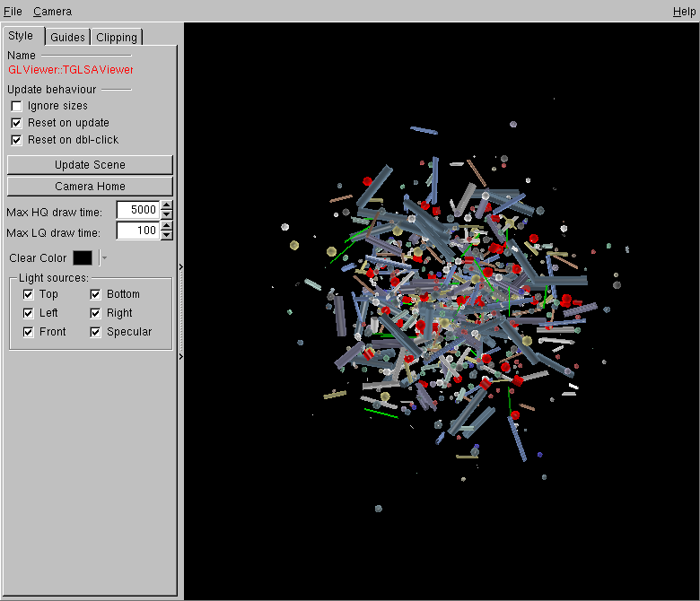
Task: Open the Clipping tab
Action: click(x=117, y=37)
